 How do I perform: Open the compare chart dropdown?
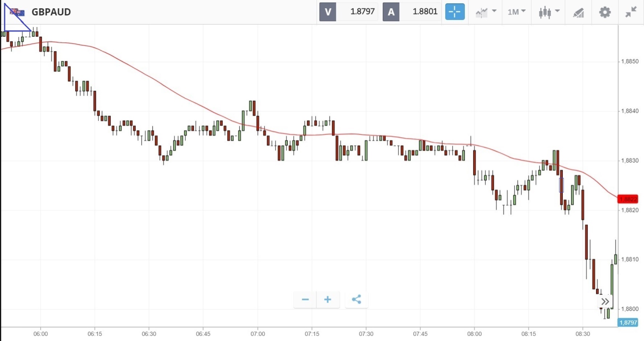tap(485, 12)
